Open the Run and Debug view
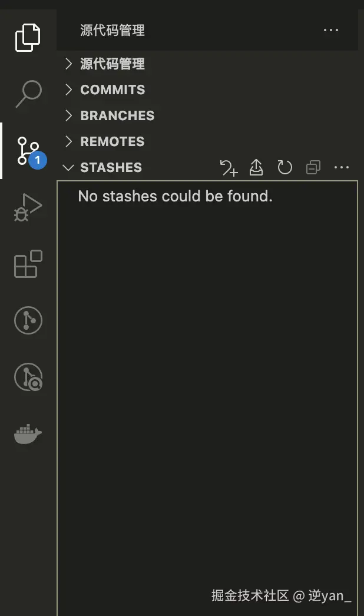The image size is (364, 616). (28, 207)
